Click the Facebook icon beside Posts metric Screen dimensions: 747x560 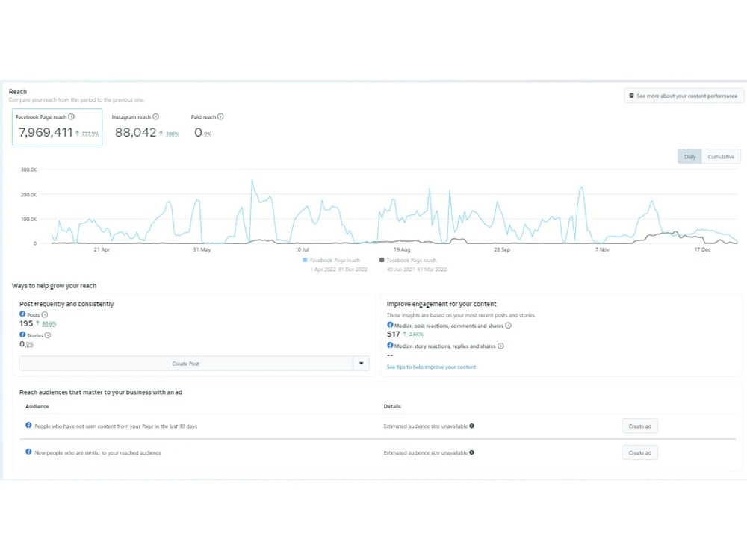(x=22, y=315)
